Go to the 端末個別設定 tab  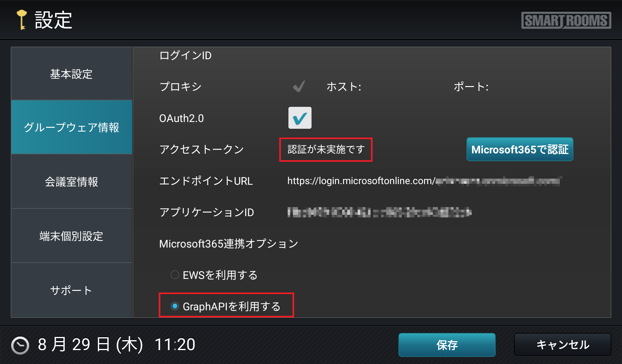(x=72, y=236)
